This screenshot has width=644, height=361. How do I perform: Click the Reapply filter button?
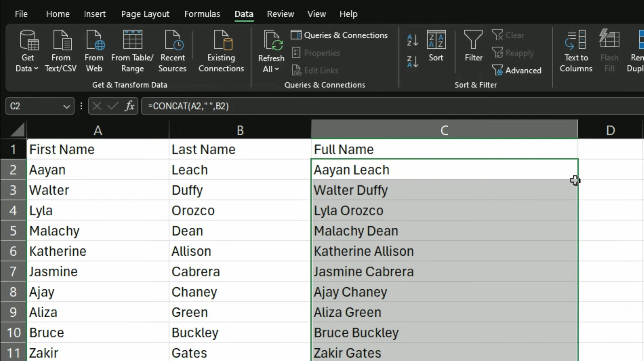513,53
